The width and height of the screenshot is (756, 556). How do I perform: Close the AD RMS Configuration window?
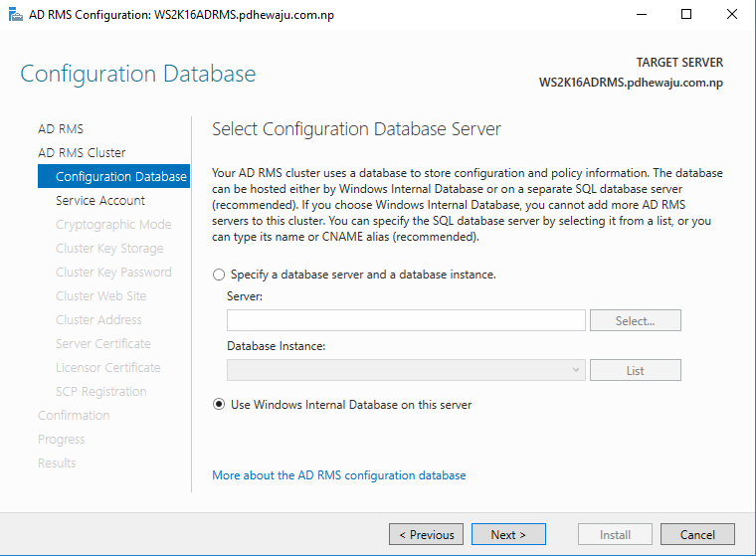coord(731,15)
